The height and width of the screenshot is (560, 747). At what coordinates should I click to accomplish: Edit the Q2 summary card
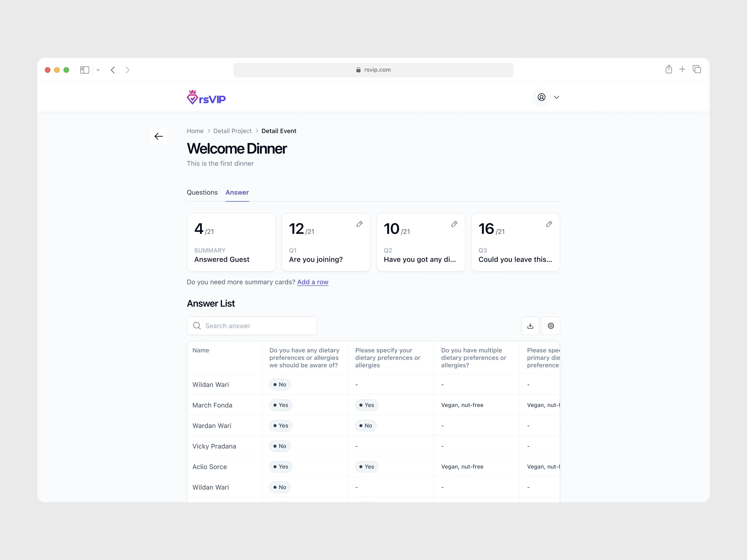[x=454, y=224]
